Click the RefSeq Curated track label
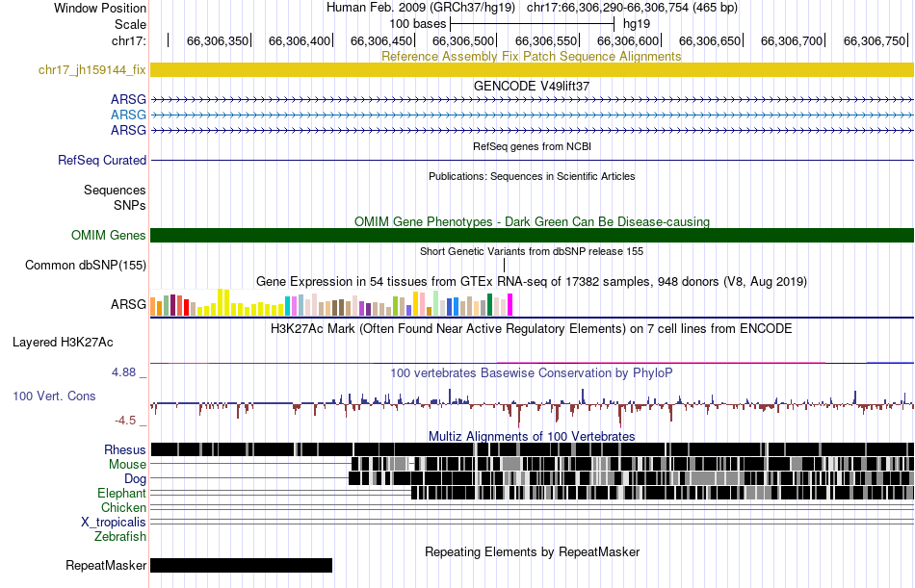Screen dimensions: 915x588 tap(101, 160)
